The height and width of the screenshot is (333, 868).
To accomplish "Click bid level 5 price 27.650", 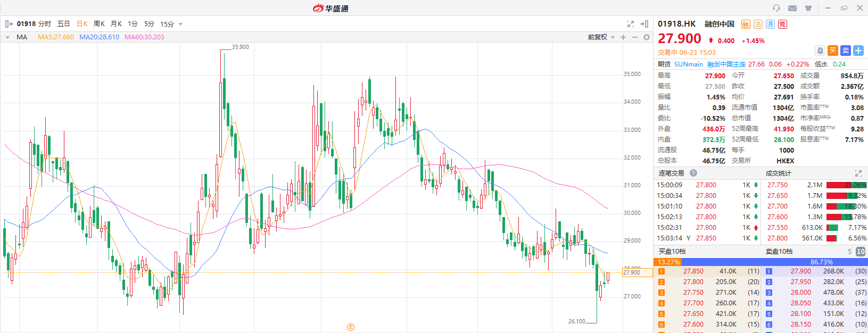I will (x=693, y=314).
